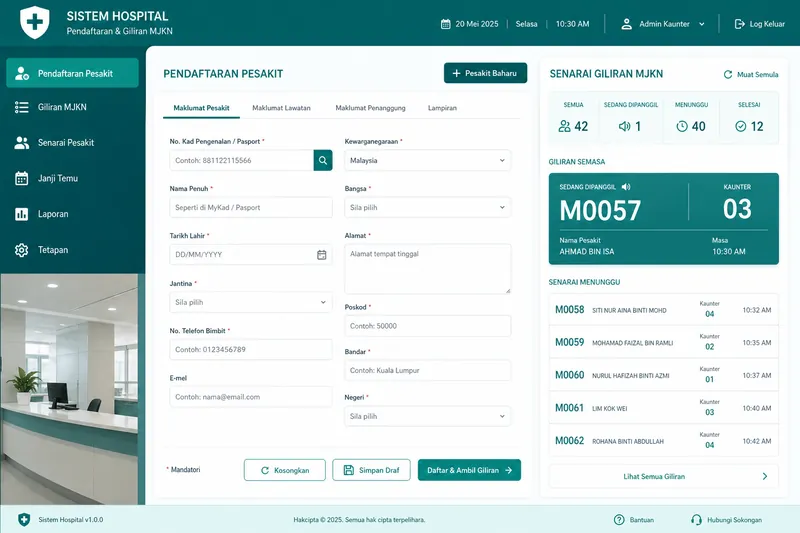The image size is (800, 533).
Task: Open the Bangsa dropdown
Action: click(428, 208)
